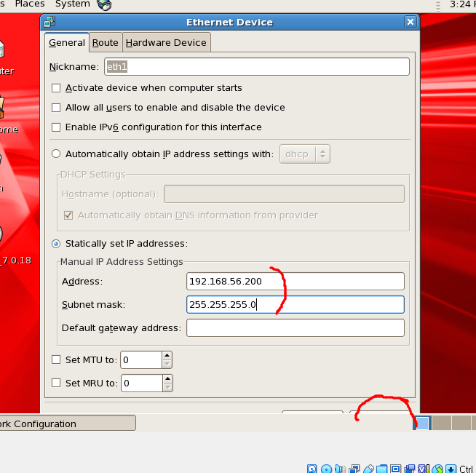This screenshot has width=476, height=473.
Task: Enable the Set MRU to checkbox
Action: 56,383
